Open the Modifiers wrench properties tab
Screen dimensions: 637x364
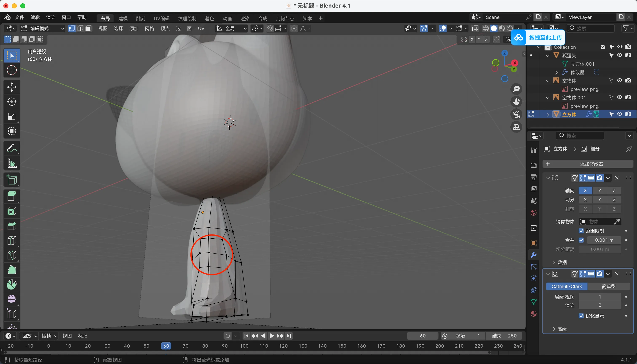tap(533, 255)
